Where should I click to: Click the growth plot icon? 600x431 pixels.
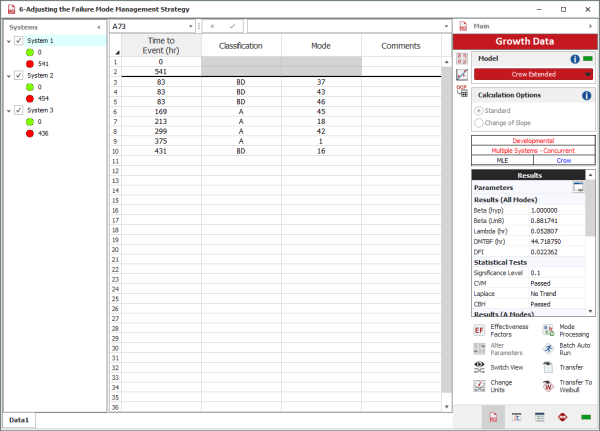(x=462, y=74)
